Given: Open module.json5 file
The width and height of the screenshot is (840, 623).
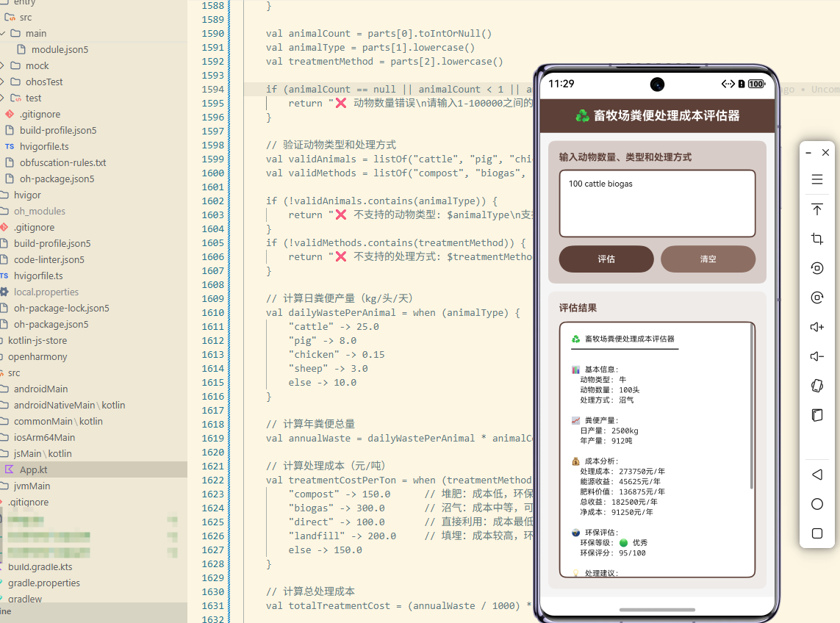Looking at the screenshot, I should (60, 49).
